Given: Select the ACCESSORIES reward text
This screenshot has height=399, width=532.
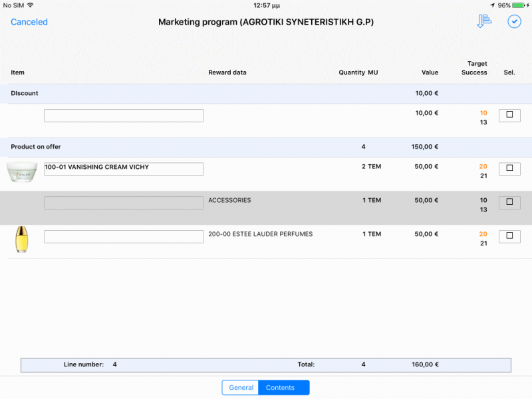Looking at the screenshot, I should click(229, 200).
